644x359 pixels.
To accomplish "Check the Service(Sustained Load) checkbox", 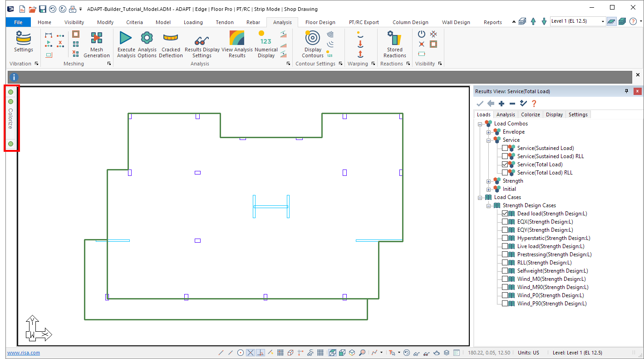I will pyautogui.click(x=505, y=148).
